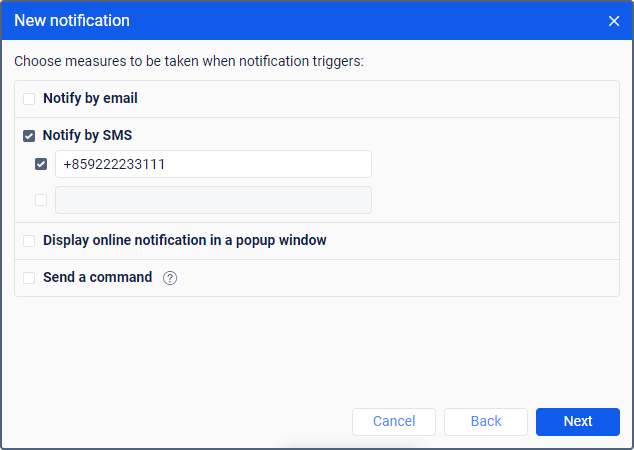The height and width of the screenshot is (450, 634).
Task: Uncheck the Notify by SMS checkbox
Action: [x=29, y=136]
